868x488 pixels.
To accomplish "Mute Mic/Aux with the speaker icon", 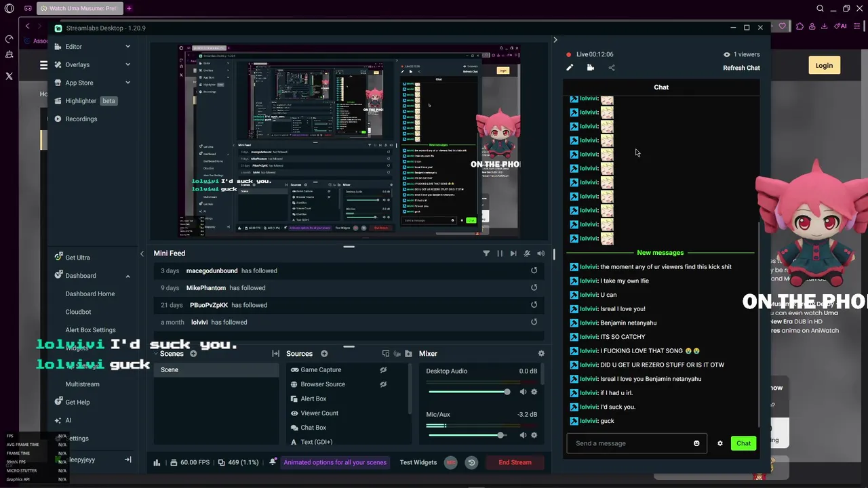I will click(x=523, y=435).
